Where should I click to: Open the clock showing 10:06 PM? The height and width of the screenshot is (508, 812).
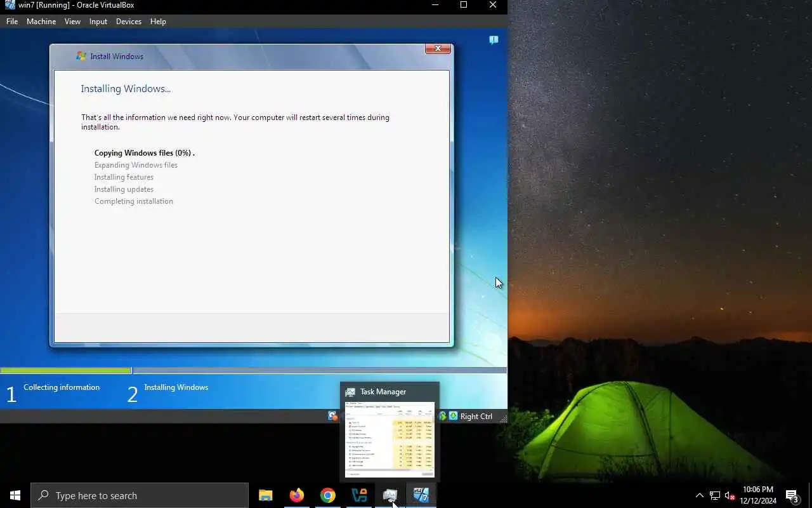(x=758, y=495)
